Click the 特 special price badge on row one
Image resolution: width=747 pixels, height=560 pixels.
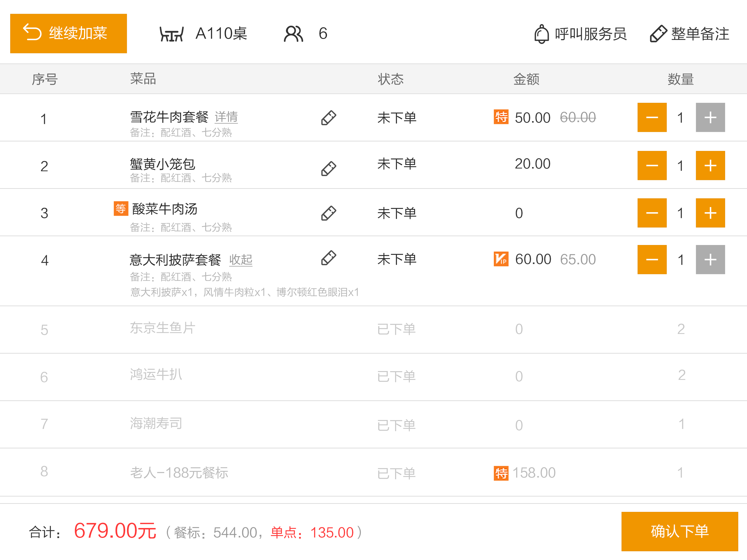click(x=501, y=117)
